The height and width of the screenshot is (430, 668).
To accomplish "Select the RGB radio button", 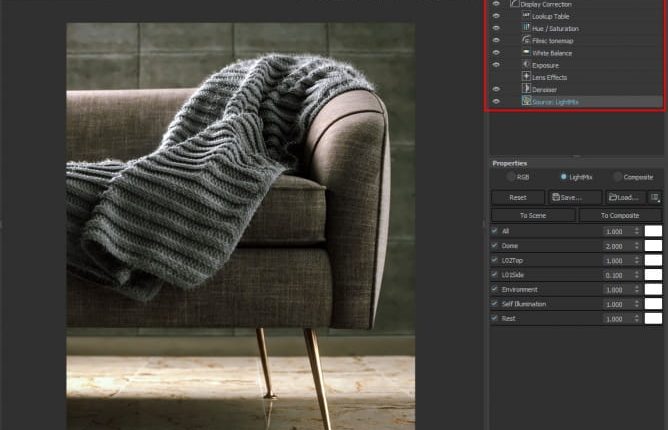I will [512, 178].
